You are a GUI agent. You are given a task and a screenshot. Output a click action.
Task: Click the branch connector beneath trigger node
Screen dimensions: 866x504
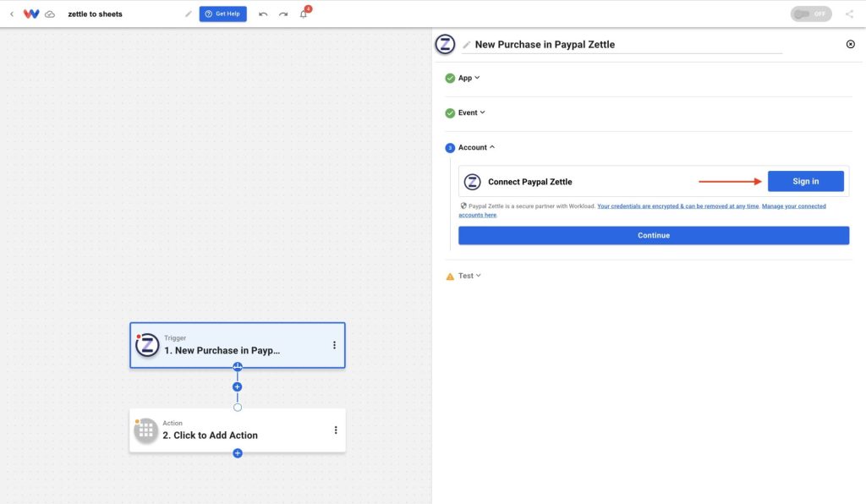pyautogui.click(x=238, y=366)
